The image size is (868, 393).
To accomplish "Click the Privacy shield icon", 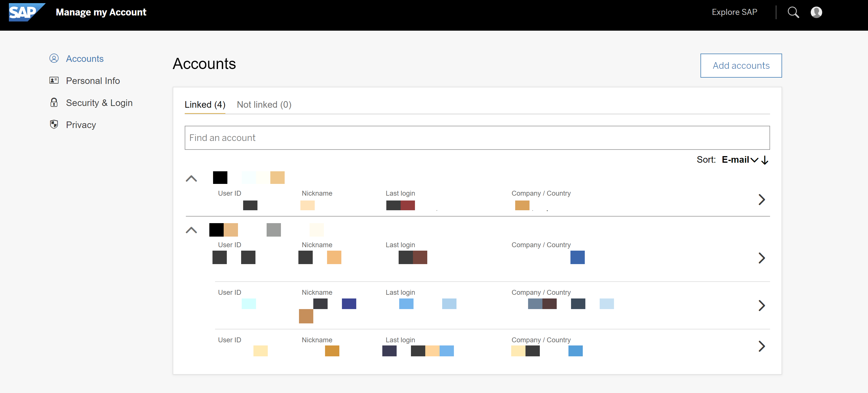I will pos(54,124).
